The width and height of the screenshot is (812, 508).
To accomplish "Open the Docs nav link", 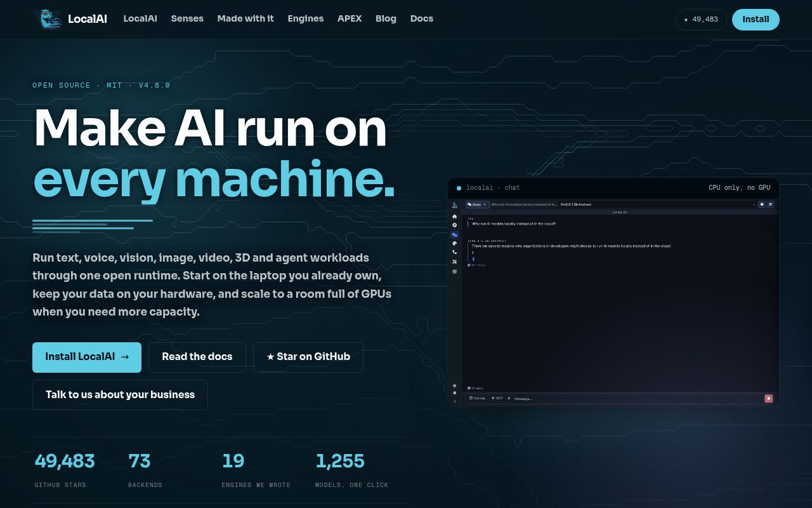I will pos(422,19).
